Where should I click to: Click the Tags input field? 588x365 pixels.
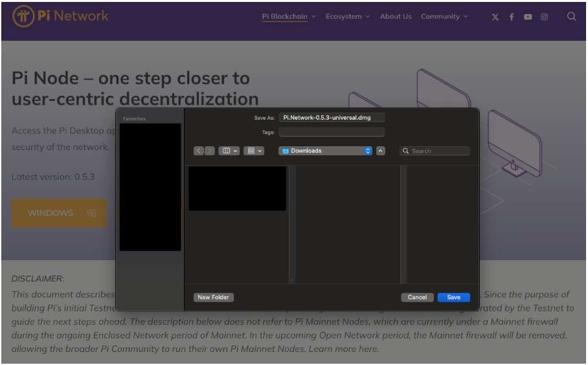[332, 132]
